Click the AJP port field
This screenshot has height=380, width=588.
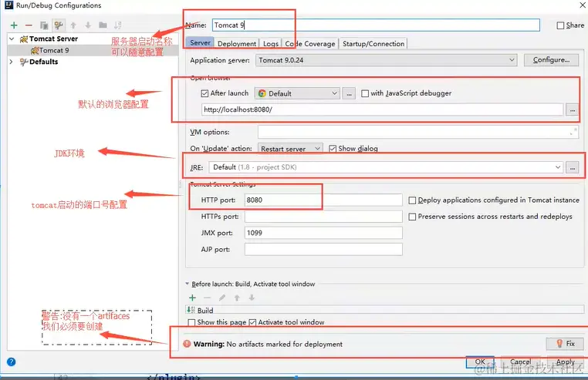323,249
